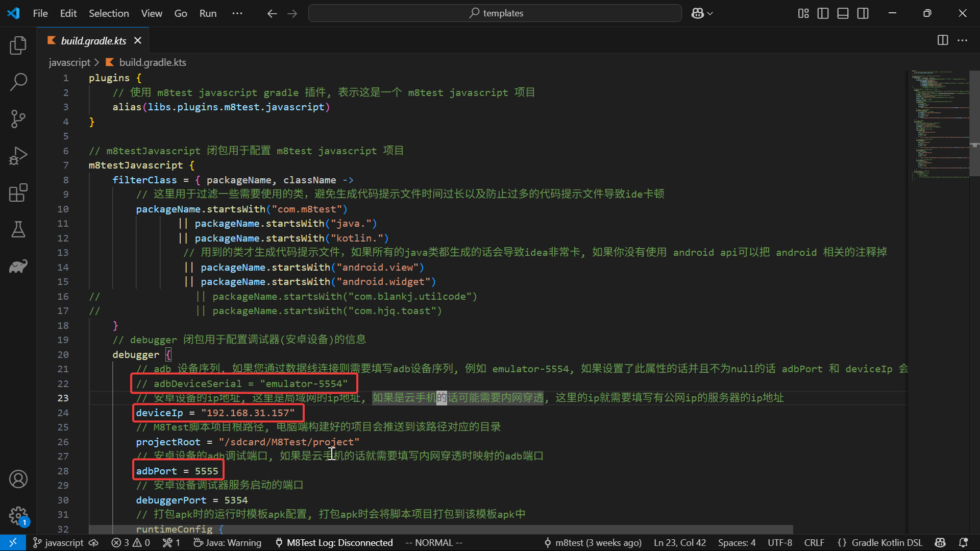
Task: Open the editor More Actions ellipsis
Action: pyautogui.click(x=962, y=40)
